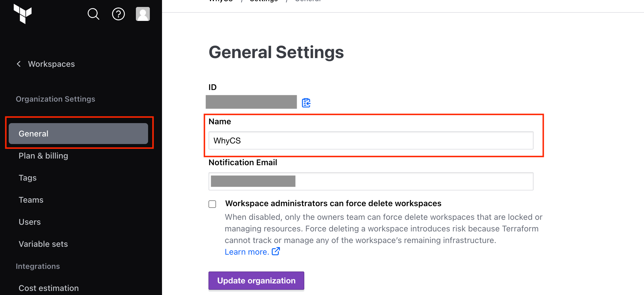Click the Notification Email input field

coord(371,181)
